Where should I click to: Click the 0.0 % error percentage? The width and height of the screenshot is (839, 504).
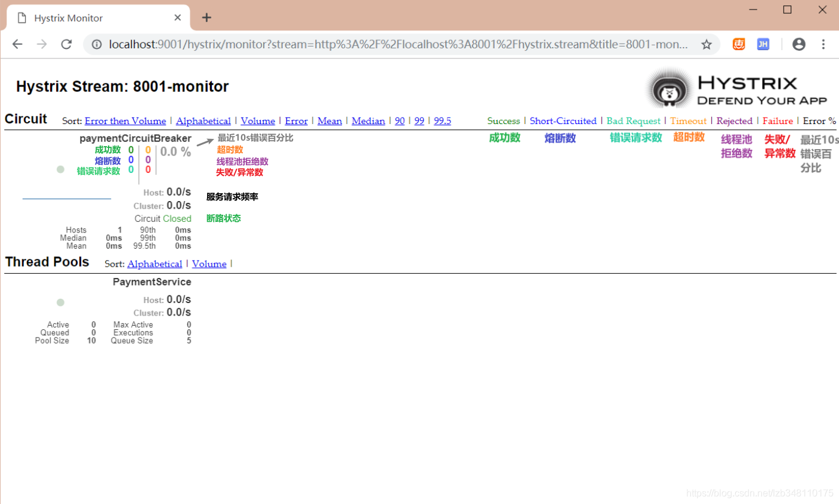(175, 152)
